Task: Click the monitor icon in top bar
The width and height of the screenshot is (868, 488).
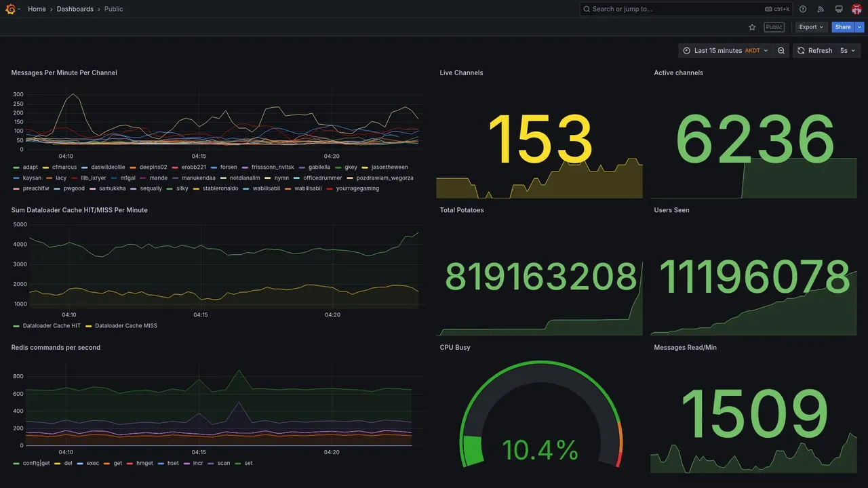Action: [x=839, y=9]
